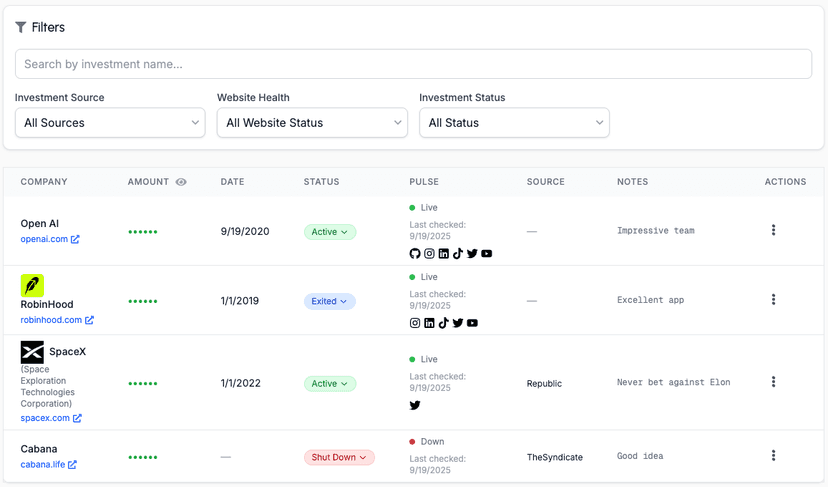Viewport: 828px width, 487px height.
Task: Open actions menu for Open AI
Action: click(773, 230)
